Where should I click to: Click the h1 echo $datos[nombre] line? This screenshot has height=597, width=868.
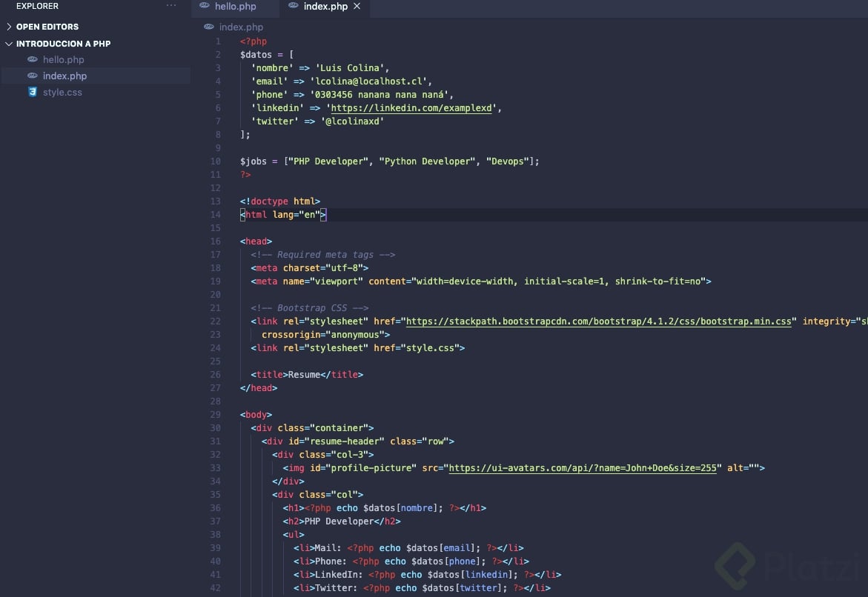[384, 508]
